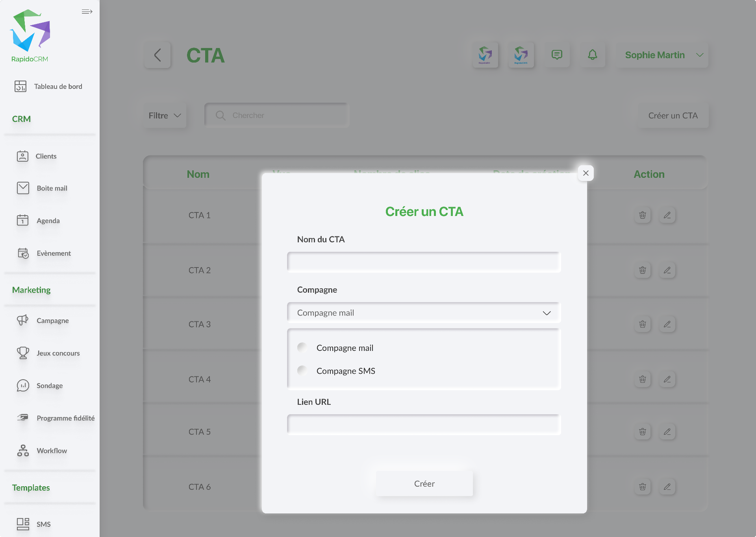Click the Action column header
Viewport: 756px width, 537px height.
point(649,174)
